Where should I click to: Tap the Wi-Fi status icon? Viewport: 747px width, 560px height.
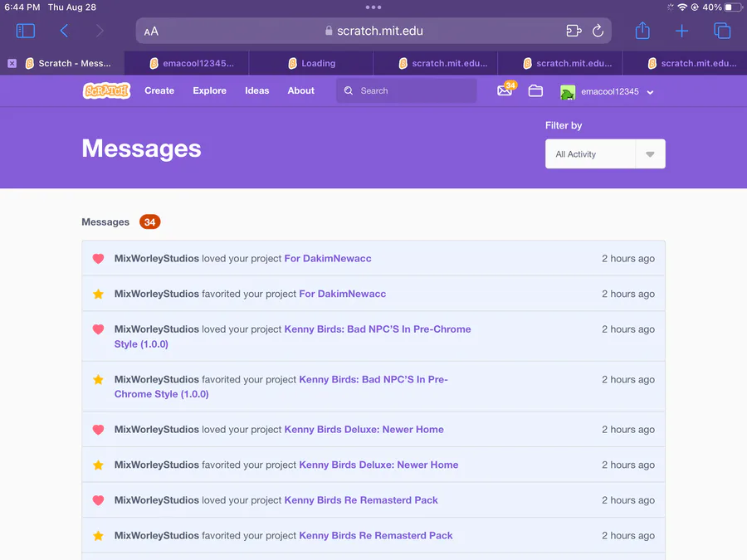coord(682,7)
